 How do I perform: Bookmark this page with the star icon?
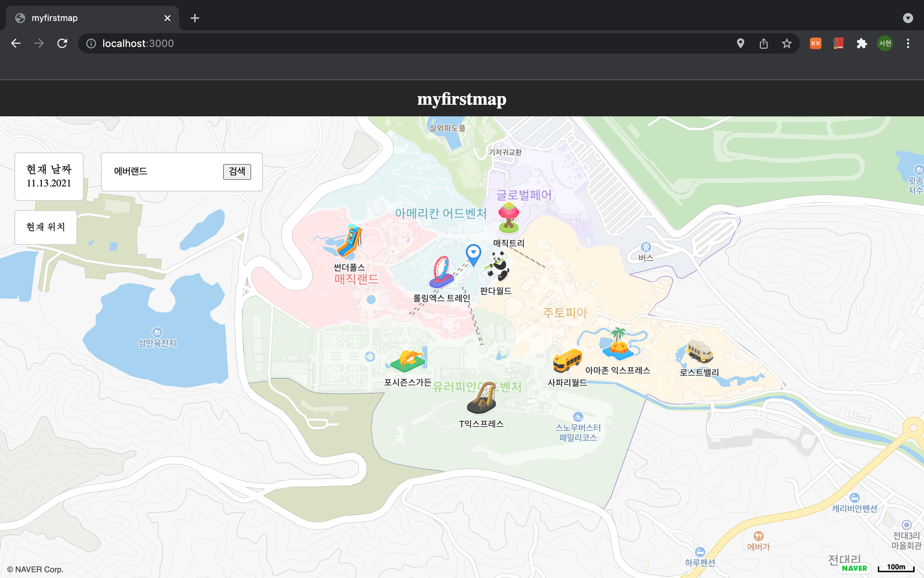pos(786,43)
